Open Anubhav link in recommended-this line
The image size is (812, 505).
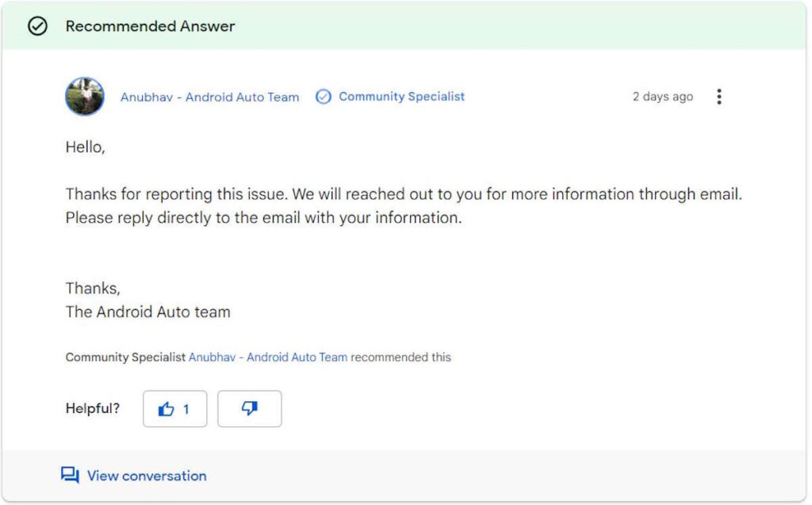click(268, 357)
